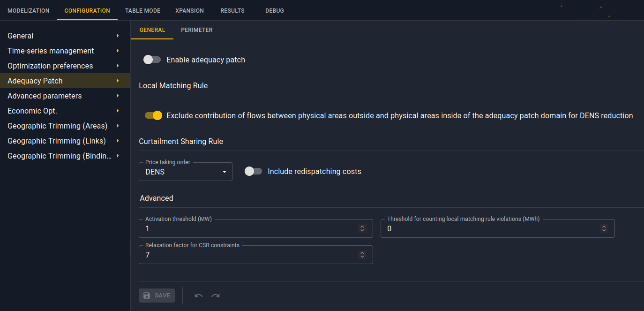The height and width of the screenshot is (311, 644).
Task: Open the Price taking order dropdown
Action: click(186, 172)
